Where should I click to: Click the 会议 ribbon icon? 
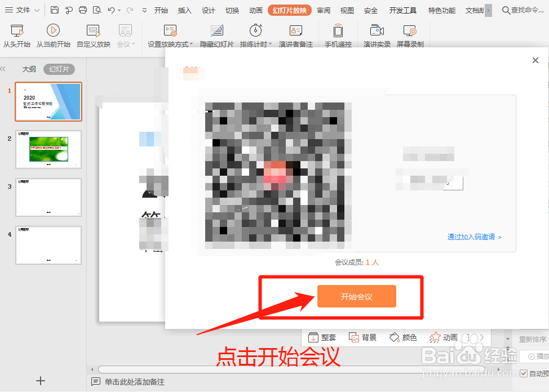pos(125,31)
